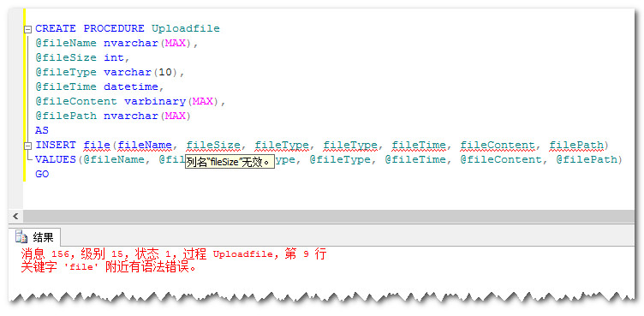The image size is (644, 316).
Task: Click @fileType in the varchar(10) declaration line
Action: click(x=66, y=72)
